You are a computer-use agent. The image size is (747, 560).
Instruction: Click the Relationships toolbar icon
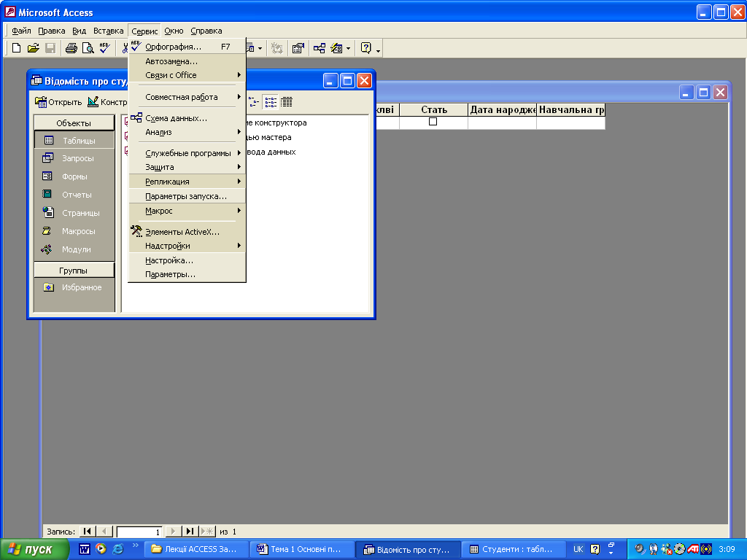pyautogui.click(x=320, y=47)
